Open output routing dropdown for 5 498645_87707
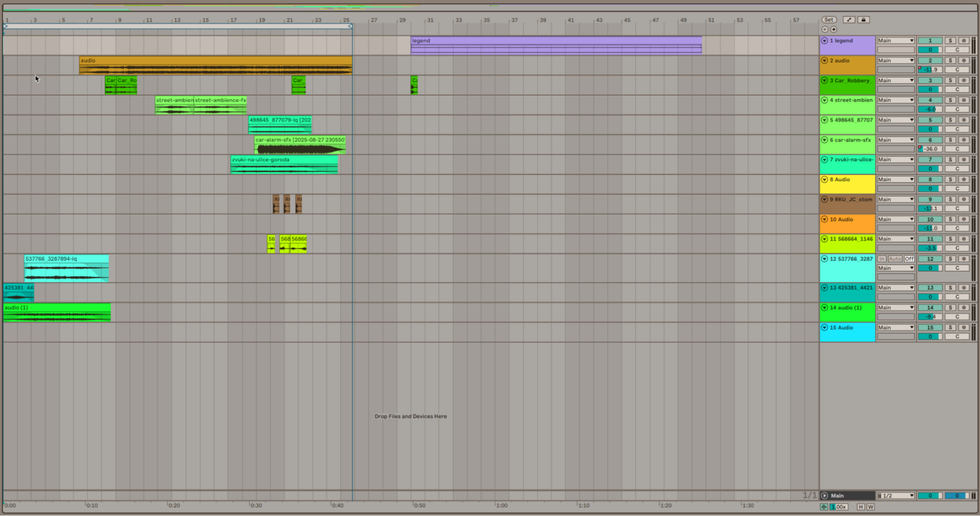 coord(895,120)
